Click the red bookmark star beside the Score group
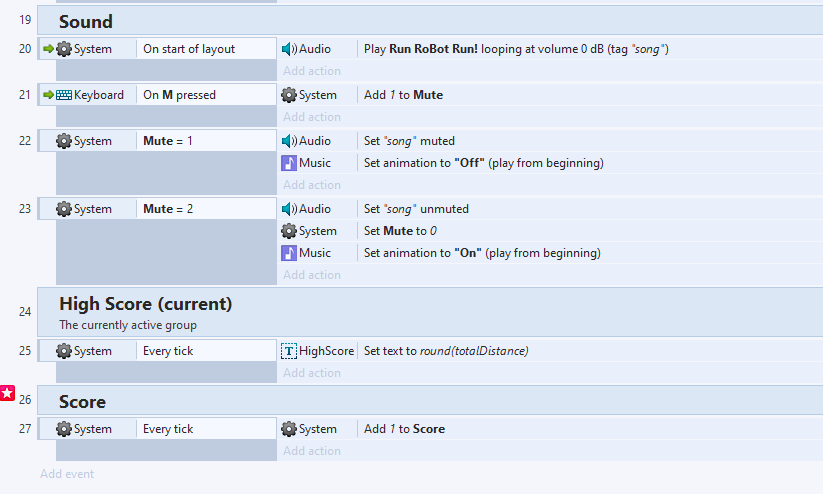 [x=7, y=394]
